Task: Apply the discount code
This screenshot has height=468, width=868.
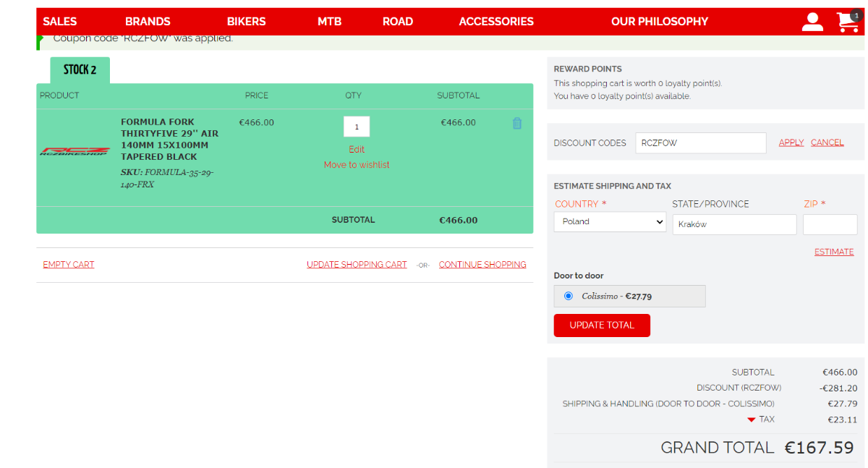Action: (791, 143)
